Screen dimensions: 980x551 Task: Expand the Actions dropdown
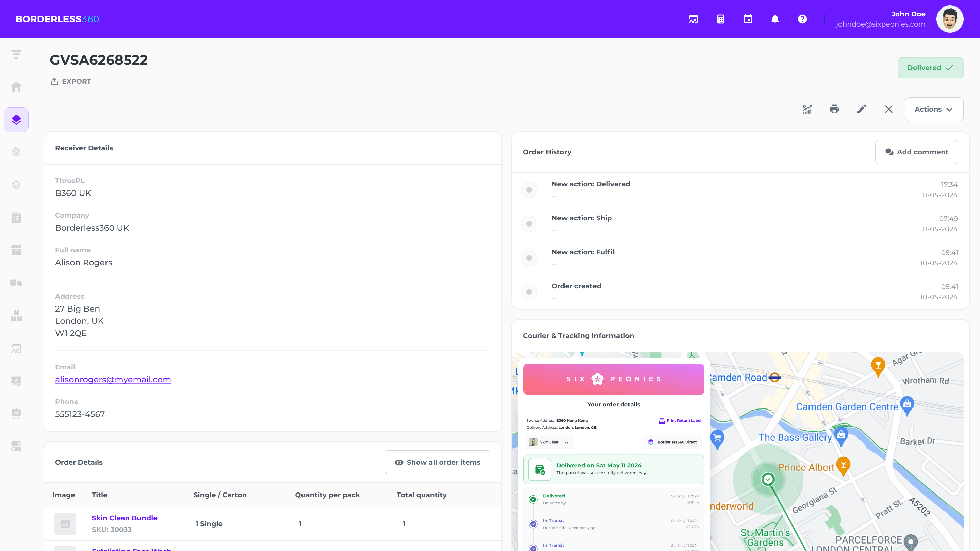point(934,110)
